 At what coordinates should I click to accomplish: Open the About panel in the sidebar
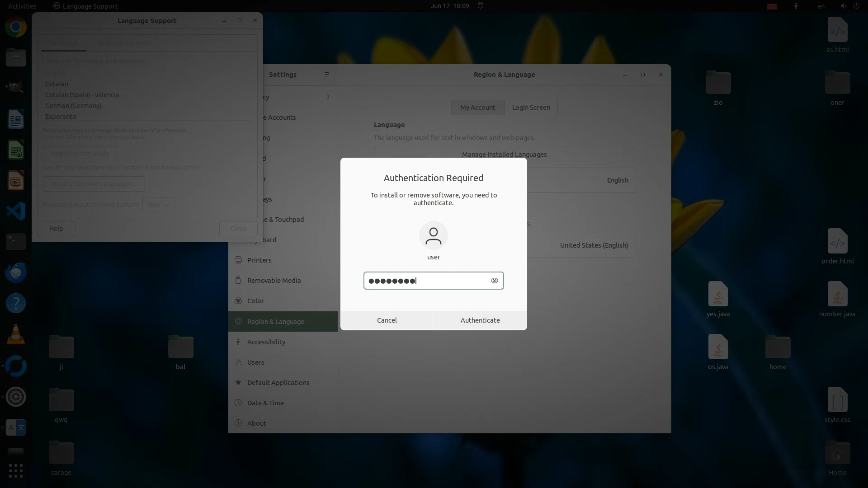pos(256,423)
